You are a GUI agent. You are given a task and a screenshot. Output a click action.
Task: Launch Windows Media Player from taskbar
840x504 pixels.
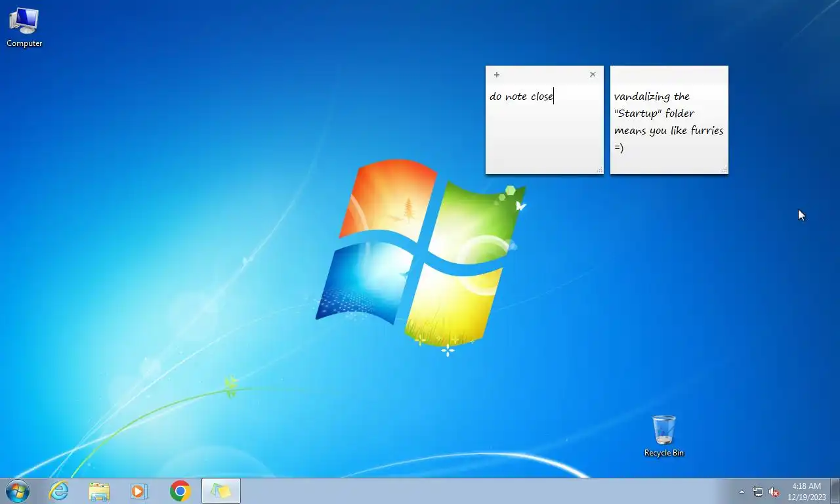click(x=139, y=491)
